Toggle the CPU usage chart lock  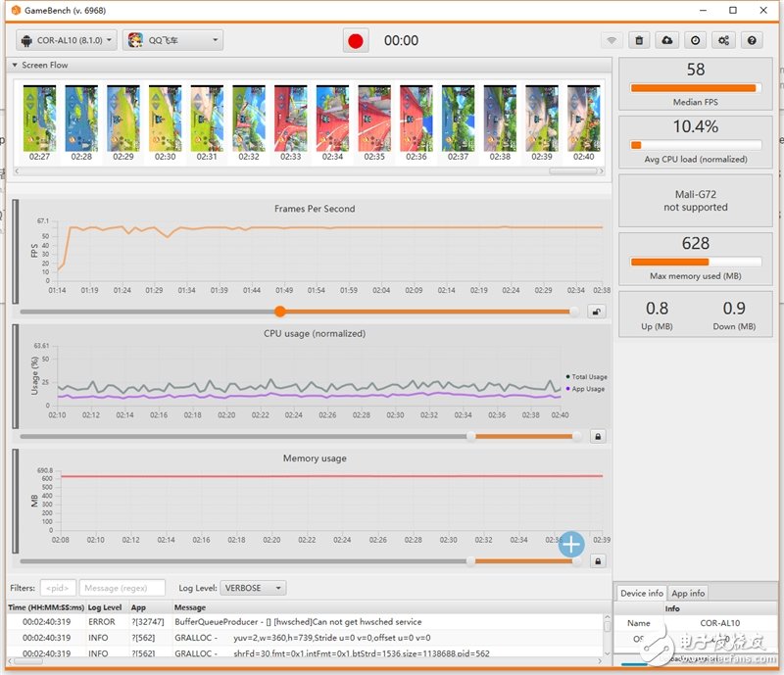coord(597,436)
